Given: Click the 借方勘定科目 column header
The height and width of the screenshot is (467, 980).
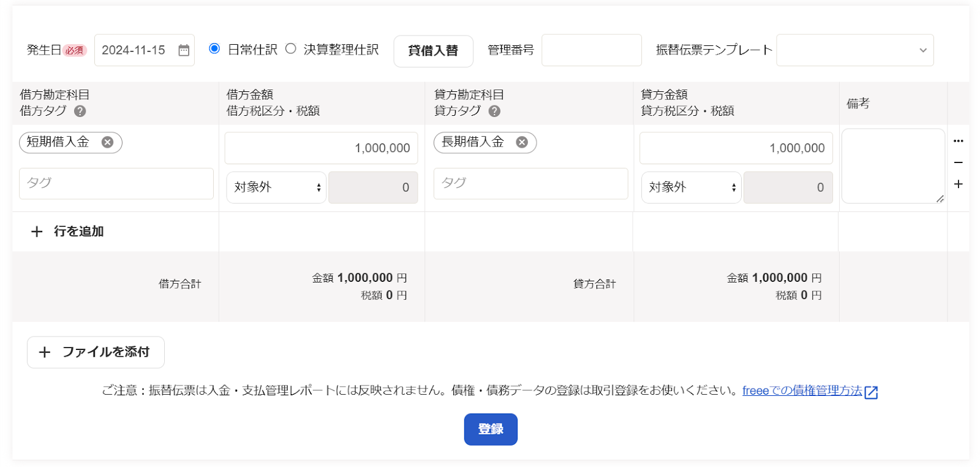Looking at the screenshot, I should point(55,95).
